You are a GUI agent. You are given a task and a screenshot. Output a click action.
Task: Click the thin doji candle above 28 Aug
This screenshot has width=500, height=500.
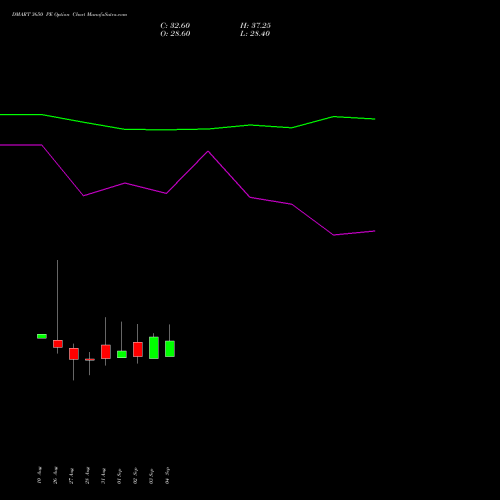(x=90, y=359)
